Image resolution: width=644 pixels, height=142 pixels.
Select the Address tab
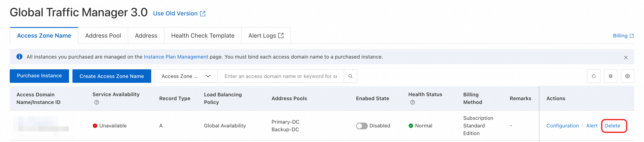(x=146, y=36)
